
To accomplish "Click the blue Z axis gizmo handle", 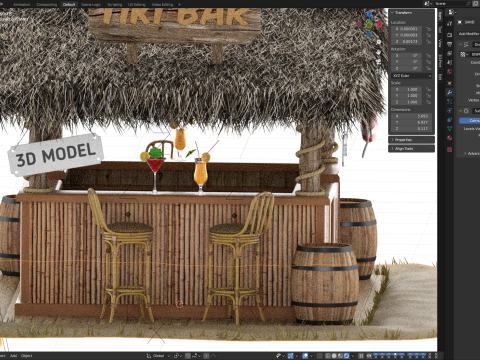I will (x=369, y=14).
